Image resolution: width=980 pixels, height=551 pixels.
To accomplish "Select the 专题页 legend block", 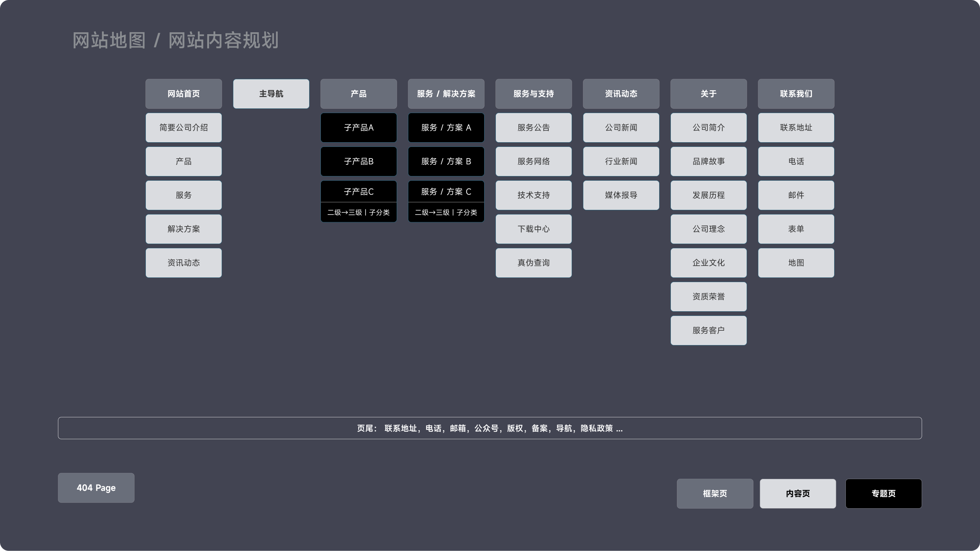I will pos(884,493).
